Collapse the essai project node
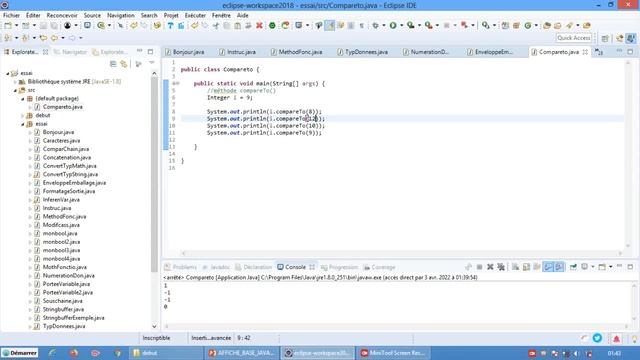Viewport: 640px width, 360px height. pos(7,73)
